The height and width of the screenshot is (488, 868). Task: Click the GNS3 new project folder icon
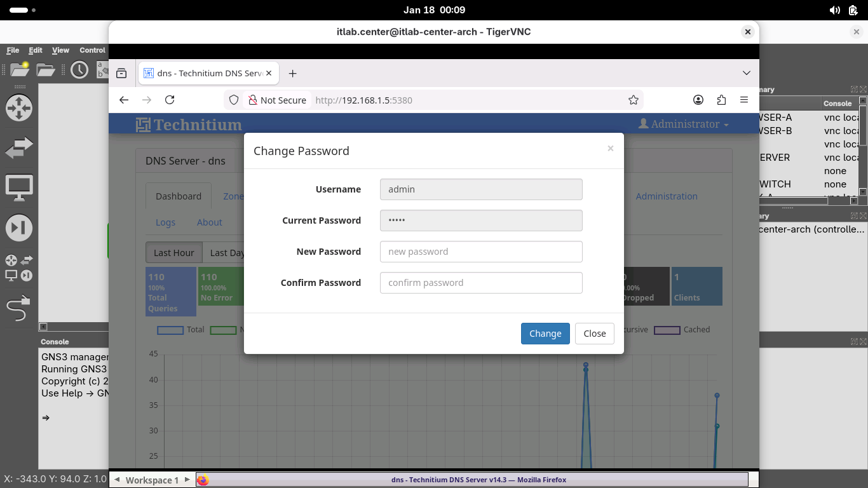[x=20, y=69]
